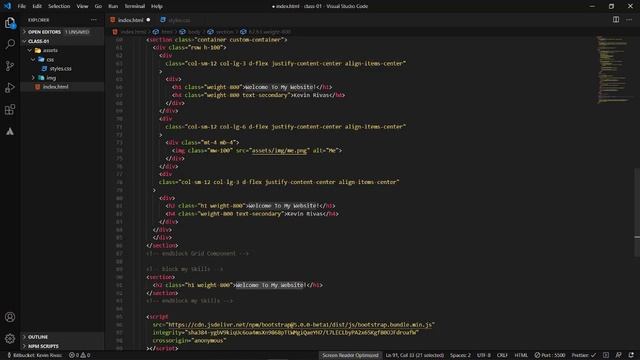This screenshot has width=640, height=360.
Task: Toggle Screen Reader Optimized status item
Action: click(350, 355)
